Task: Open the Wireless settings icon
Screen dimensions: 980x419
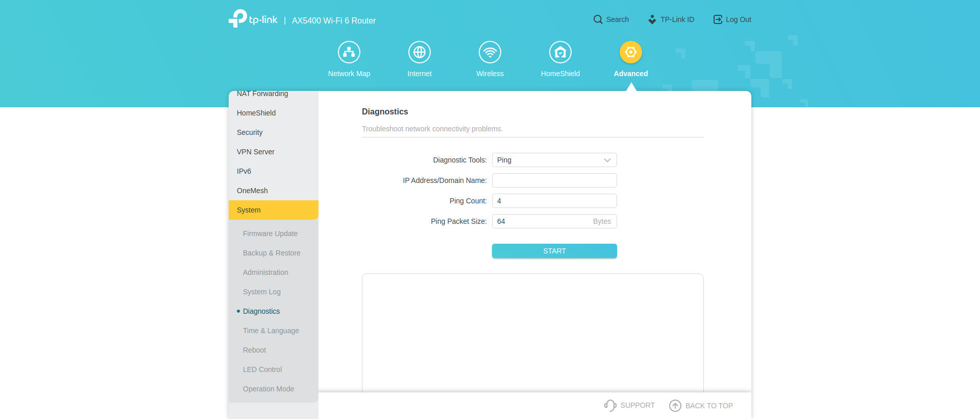Action: coord(490,52)
